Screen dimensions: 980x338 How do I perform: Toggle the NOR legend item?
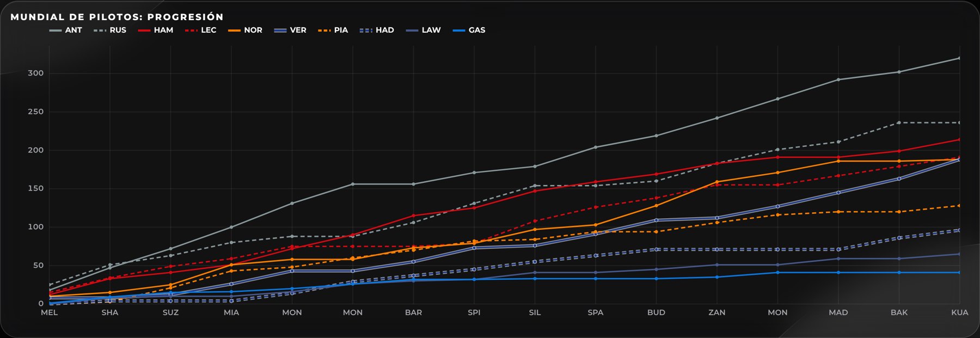pos(246,30)
